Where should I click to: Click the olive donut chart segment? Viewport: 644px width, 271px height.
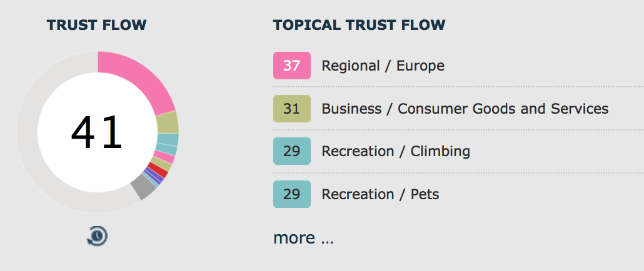point(168,122)
